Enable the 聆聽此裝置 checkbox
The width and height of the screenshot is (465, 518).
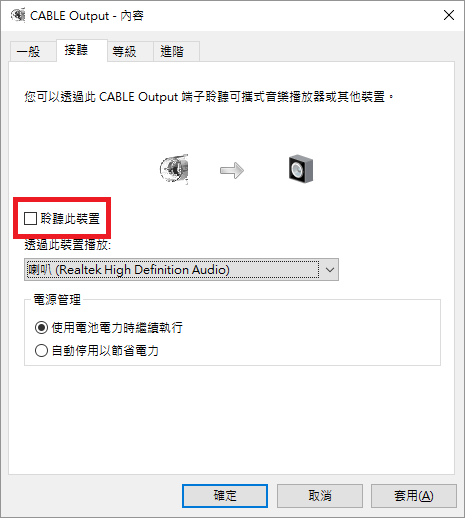(x=30, y=219)
